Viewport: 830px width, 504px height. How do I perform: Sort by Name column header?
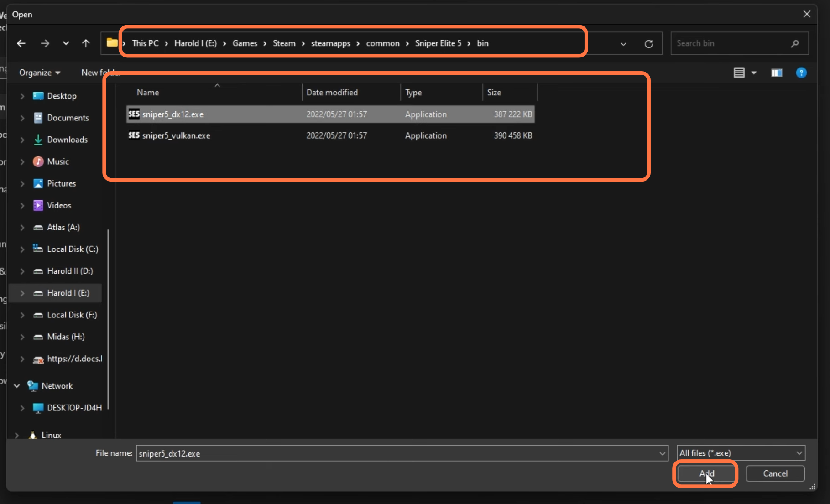(x=148, y=93)
